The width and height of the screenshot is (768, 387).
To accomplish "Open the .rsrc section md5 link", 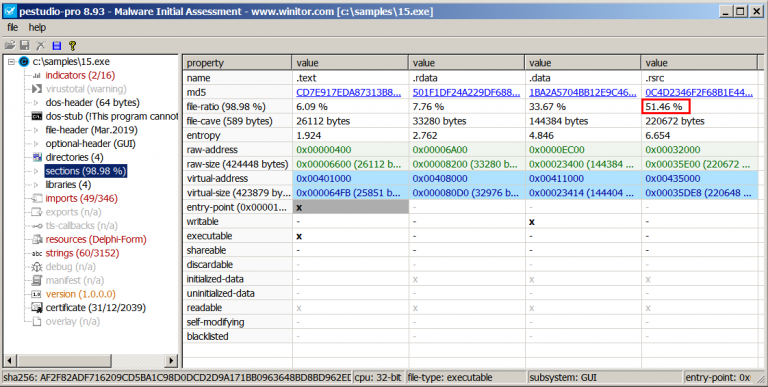I will [x=699, y=92].
